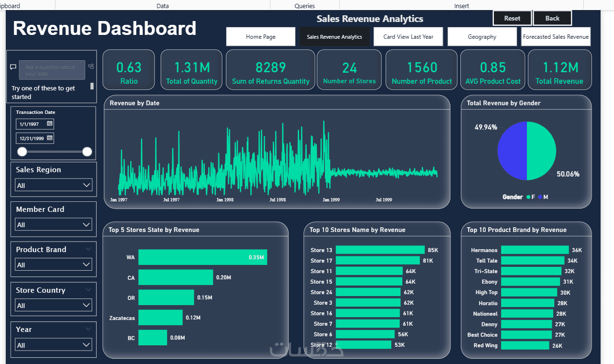This screenshot has height=364, width=614.
Task: Open the end date calendar picker icon
Action: [50, 138]
